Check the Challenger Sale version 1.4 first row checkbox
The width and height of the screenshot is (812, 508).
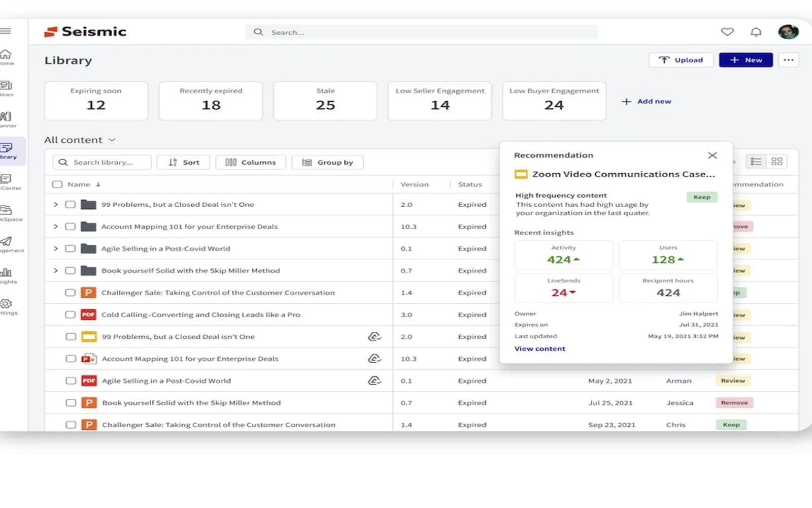tap(70, 293)
